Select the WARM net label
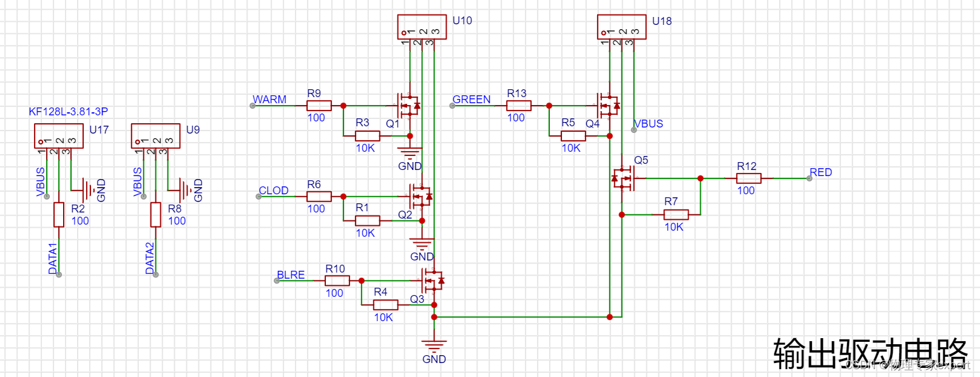 pos(269,100)
